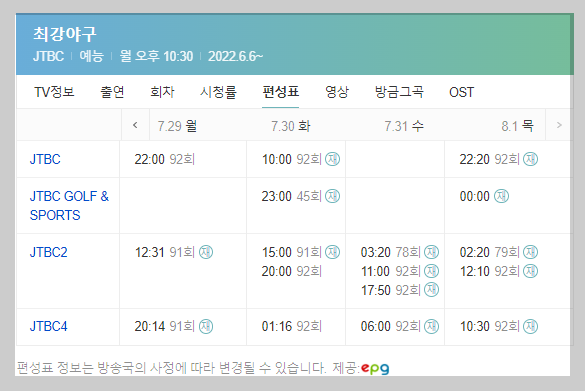Go to next dates with right arrow
The width and height of the screenshot is (585, 391).
click(559, 125)
